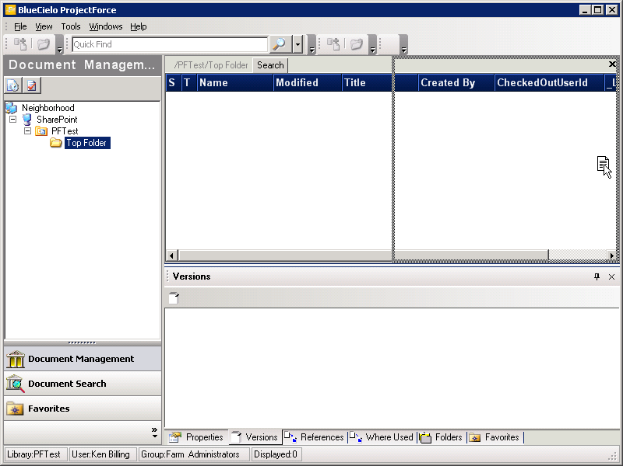Sort by the Name column header

click(x=235, y=83)
